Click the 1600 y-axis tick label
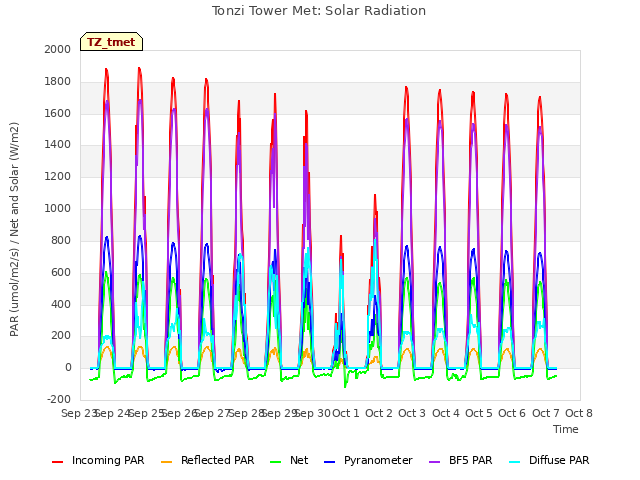Image resolution: width=640 pixels, height=480 pixels. [x=58, y=113]
